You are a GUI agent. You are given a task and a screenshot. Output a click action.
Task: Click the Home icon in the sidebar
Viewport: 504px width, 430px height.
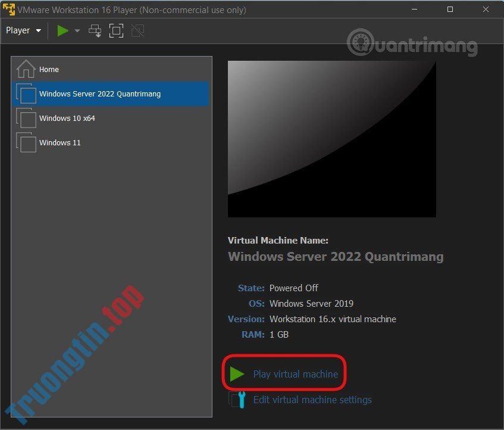pyautogui.click(x=25, y=69)
